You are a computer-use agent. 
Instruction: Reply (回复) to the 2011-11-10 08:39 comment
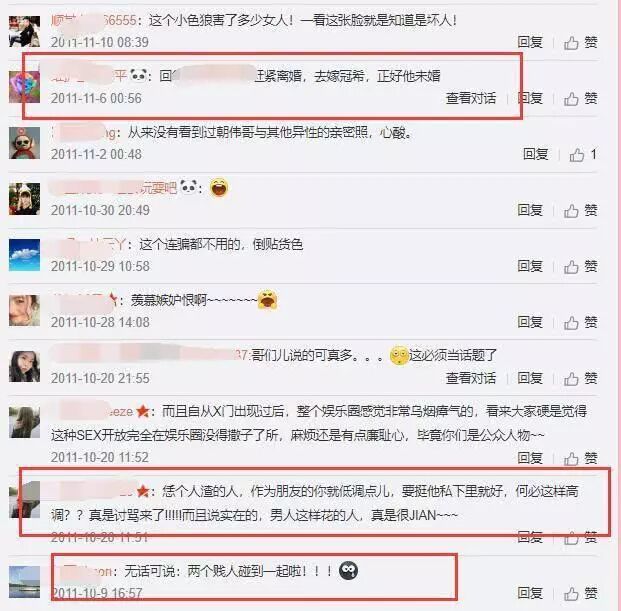530,42
